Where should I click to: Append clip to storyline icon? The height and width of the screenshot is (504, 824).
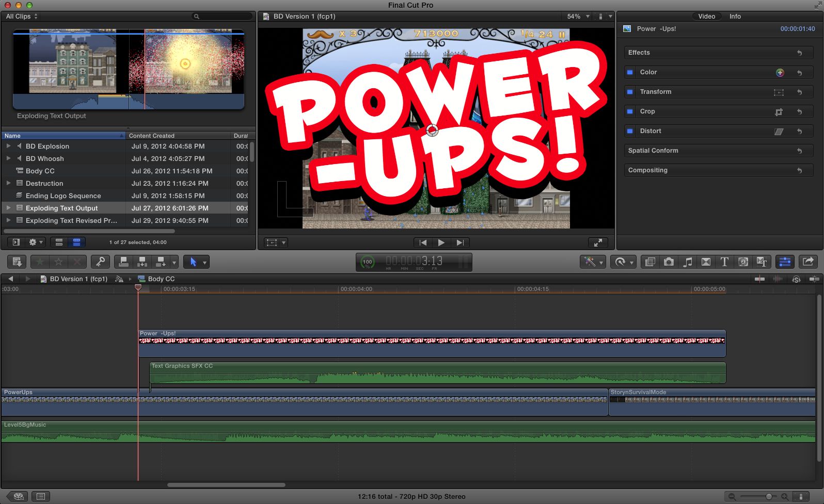(x=161, y=262)
